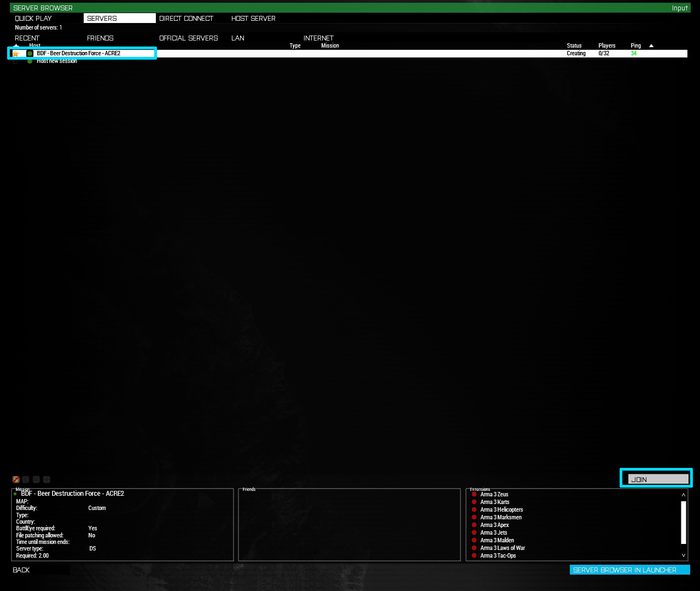Go Back to previous menu

point(21,570)
